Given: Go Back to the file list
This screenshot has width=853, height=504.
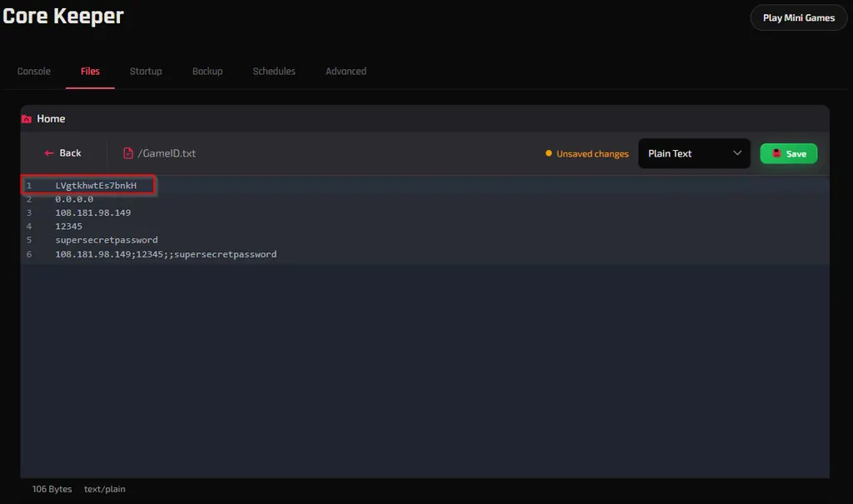Looking at the screenshot, I should pos(63,153).
